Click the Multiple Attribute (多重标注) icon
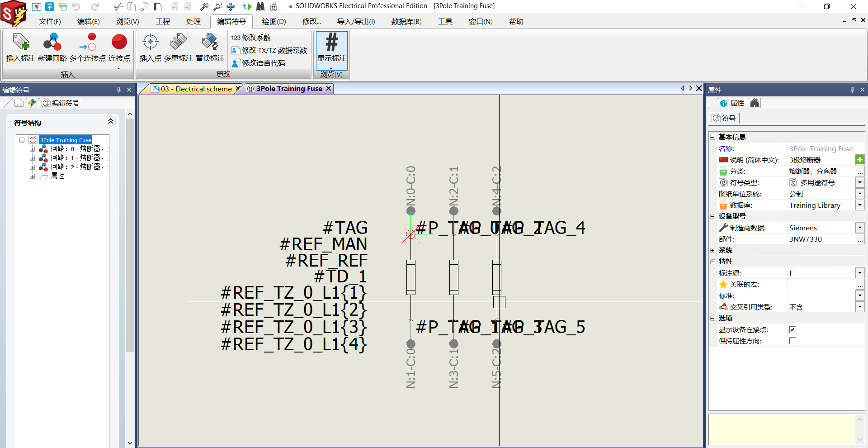 coord(179,43)
